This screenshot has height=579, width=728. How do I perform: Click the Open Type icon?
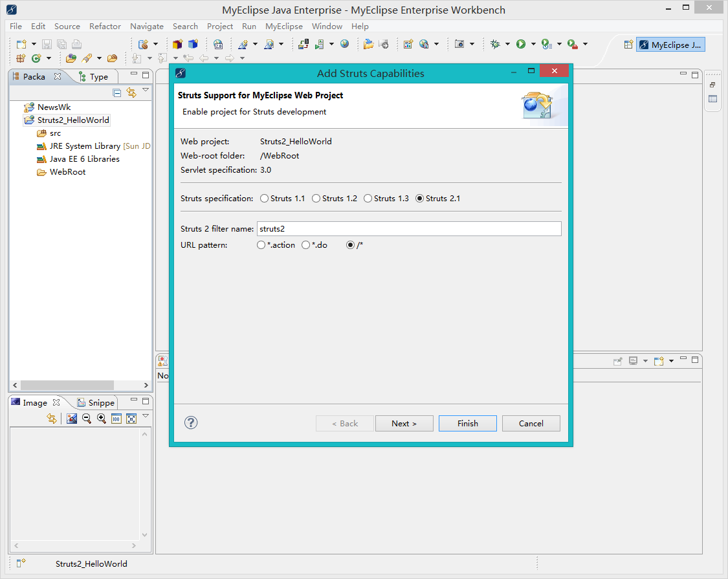click(71, 58)
